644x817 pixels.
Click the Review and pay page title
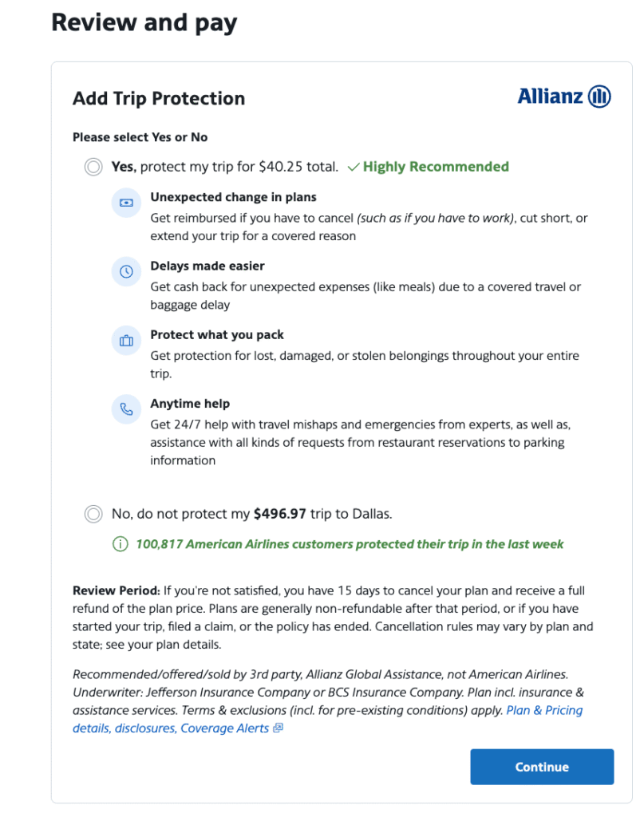(144, 22)
